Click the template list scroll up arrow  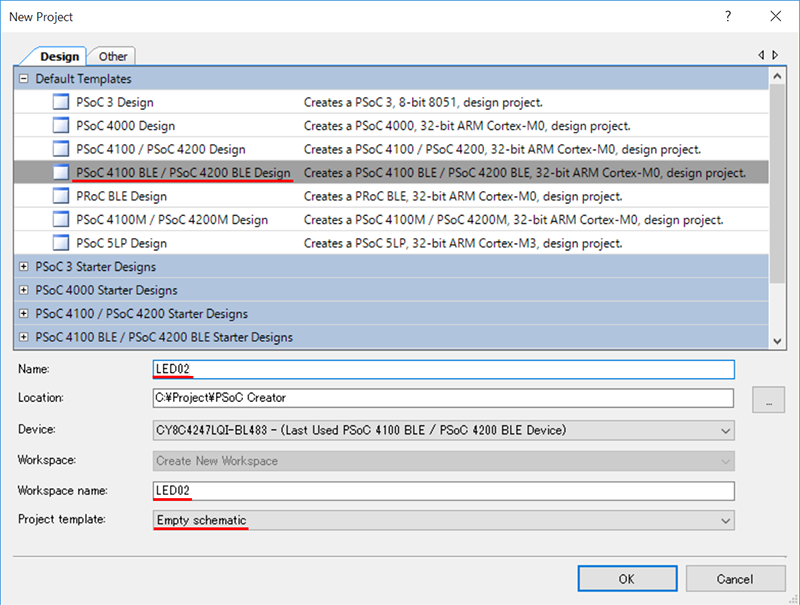click(777, 76)
